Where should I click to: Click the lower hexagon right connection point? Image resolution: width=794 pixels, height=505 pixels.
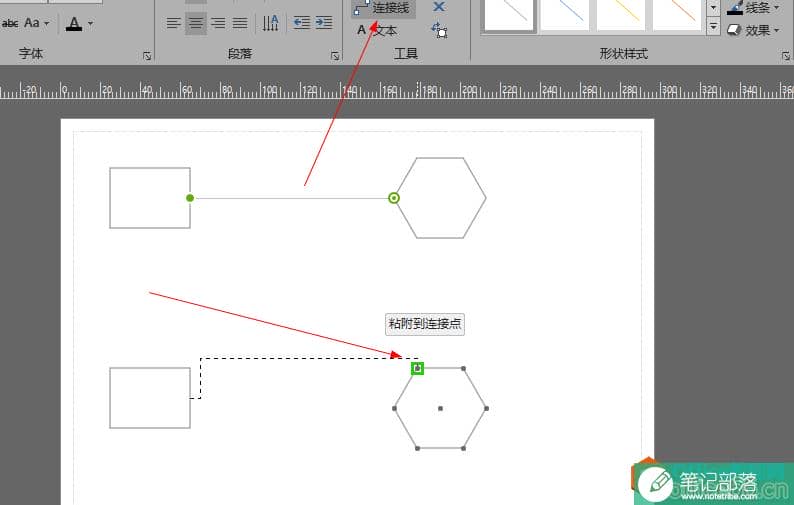click(487, 408)
